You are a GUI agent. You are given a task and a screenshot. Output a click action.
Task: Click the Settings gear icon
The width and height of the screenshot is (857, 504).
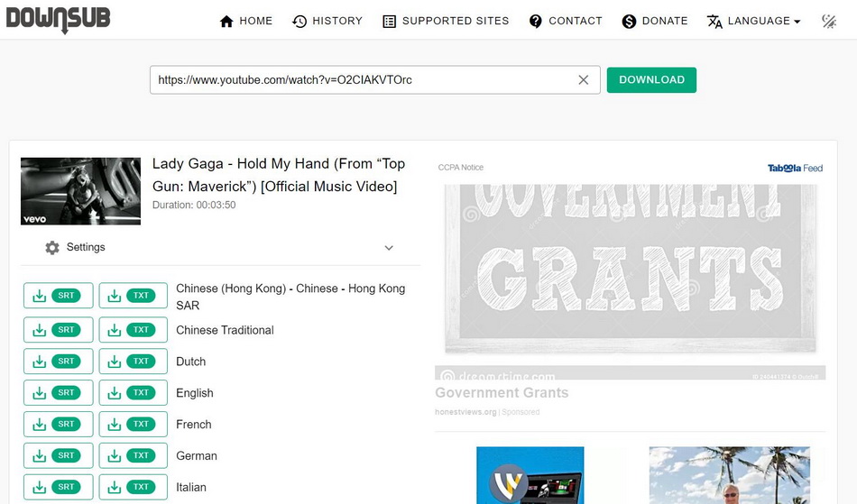click(x=52, y=247)
